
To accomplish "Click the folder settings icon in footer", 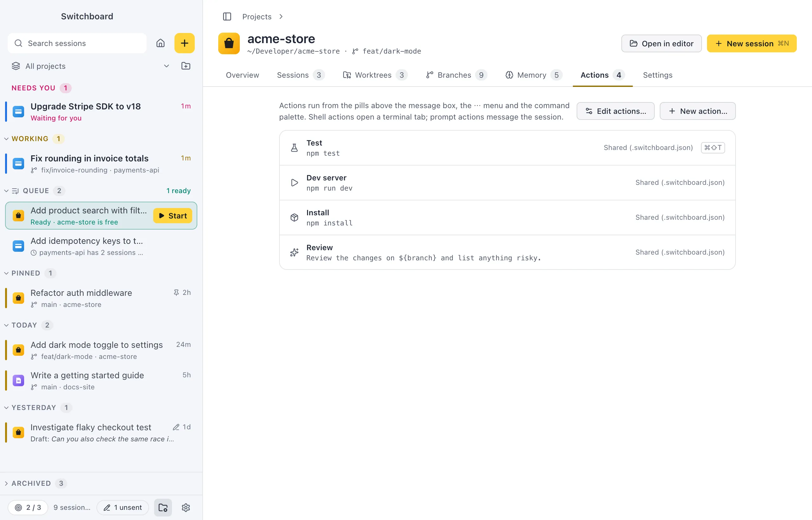I will pos(163,508).
